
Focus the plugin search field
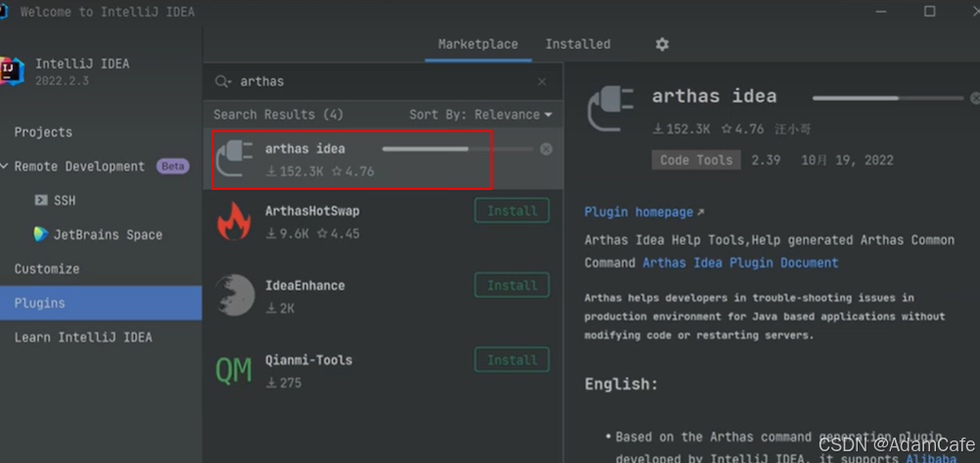384,82
